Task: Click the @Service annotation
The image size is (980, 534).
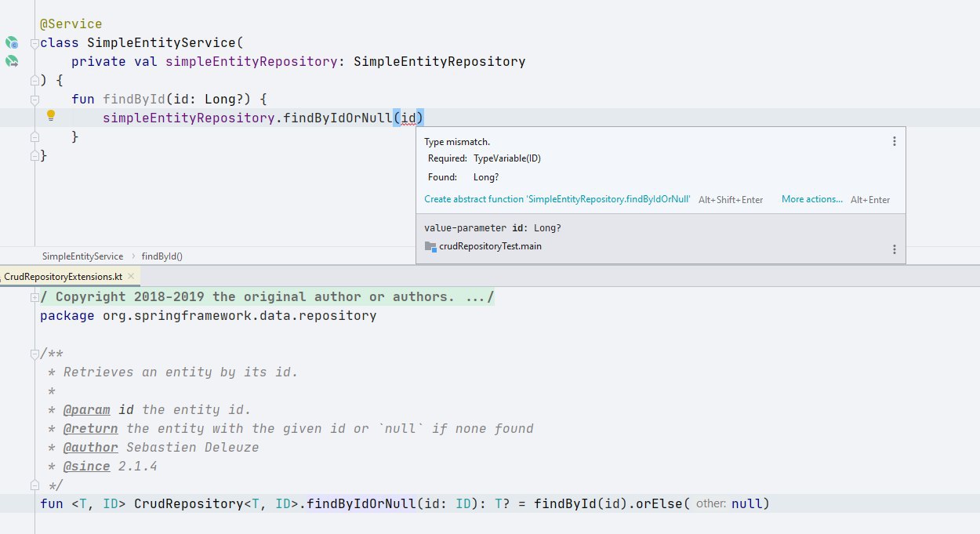Action: point(71,24)
